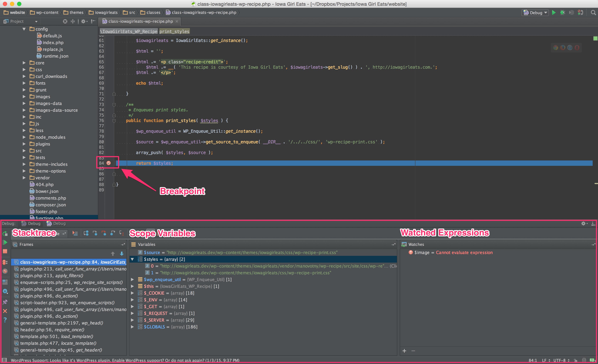Click the Mute Breakpoints toggle icon
598x364 pixels.
tap(5, 272)
